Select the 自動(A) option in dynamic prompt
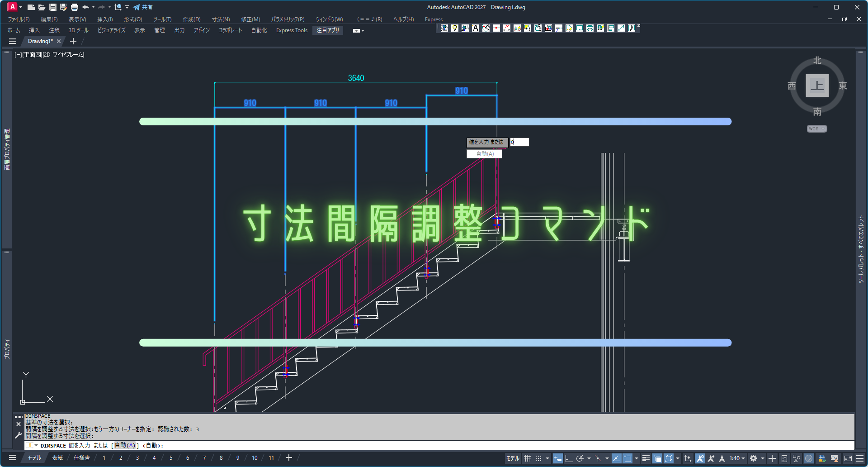The image size is (868, 467). [x=484, y=154]
